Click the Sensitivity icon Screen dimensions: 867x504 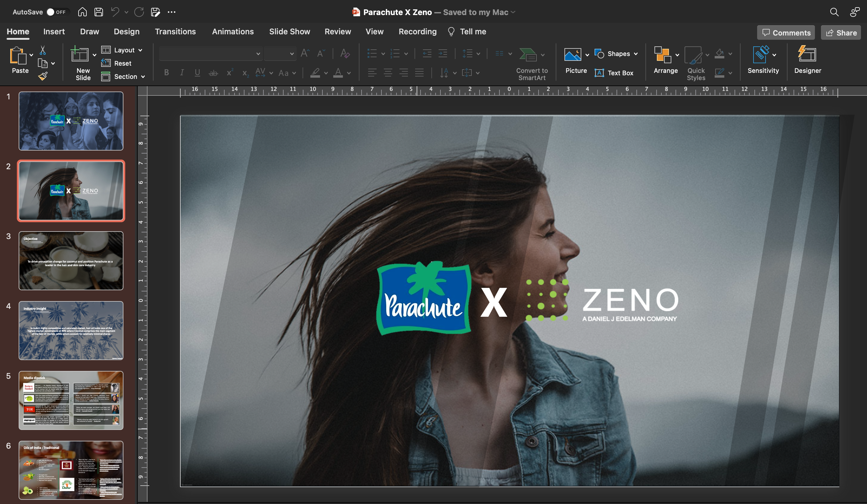point(761,54)
